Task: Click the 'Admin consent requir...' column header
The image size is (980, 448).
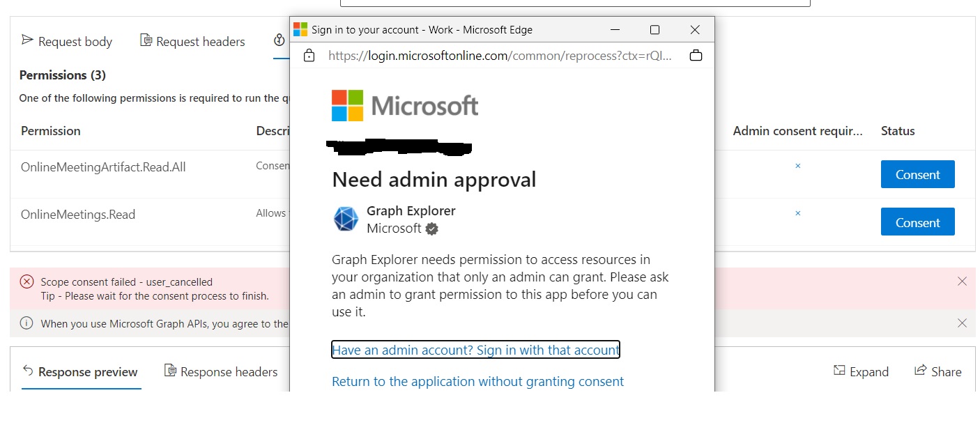Action: [798, 131]
